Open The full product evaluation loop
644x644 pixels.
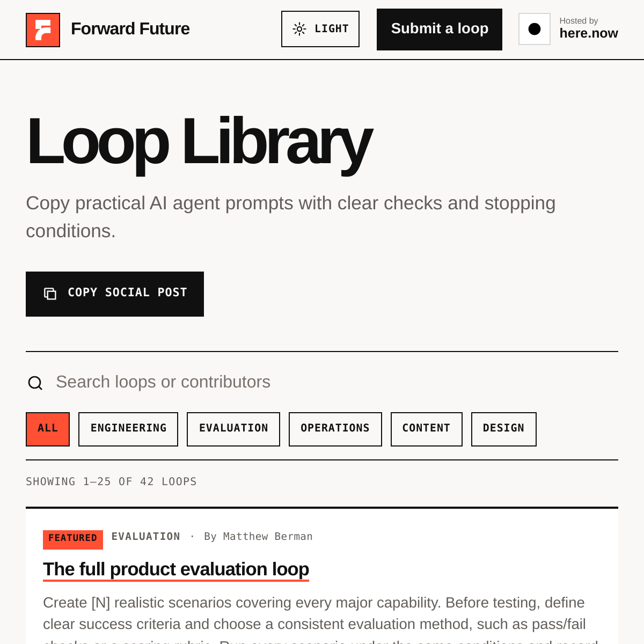pyautogui.click(x=176, y=569)
